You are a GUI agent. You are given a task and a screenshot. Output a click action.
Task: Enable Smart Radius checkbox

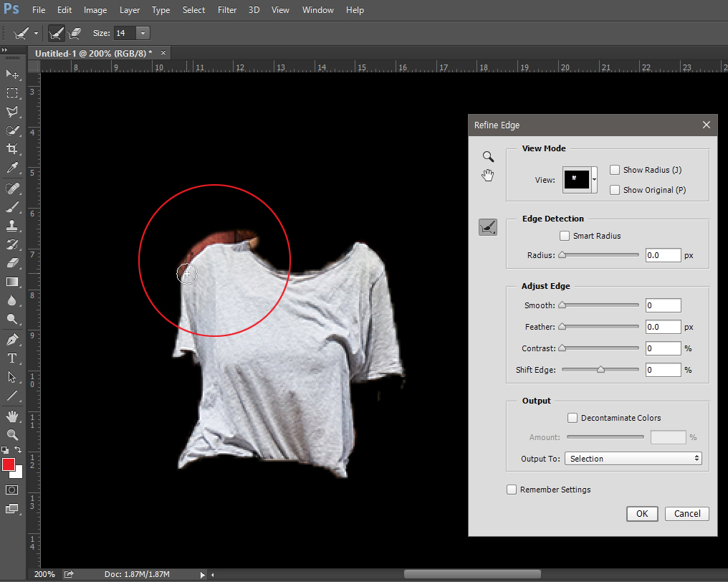click(x=565, y=236)
